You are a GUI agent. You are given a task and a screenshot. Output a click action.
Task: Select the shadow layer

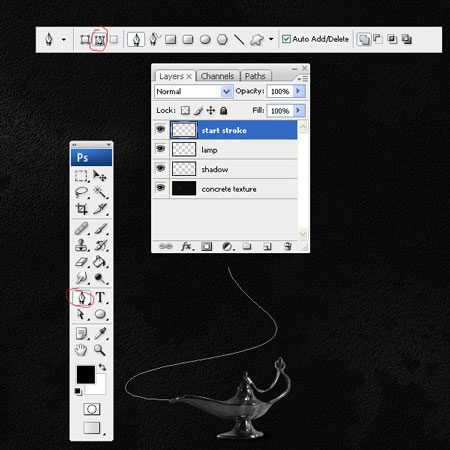click(x=234, y=169)
